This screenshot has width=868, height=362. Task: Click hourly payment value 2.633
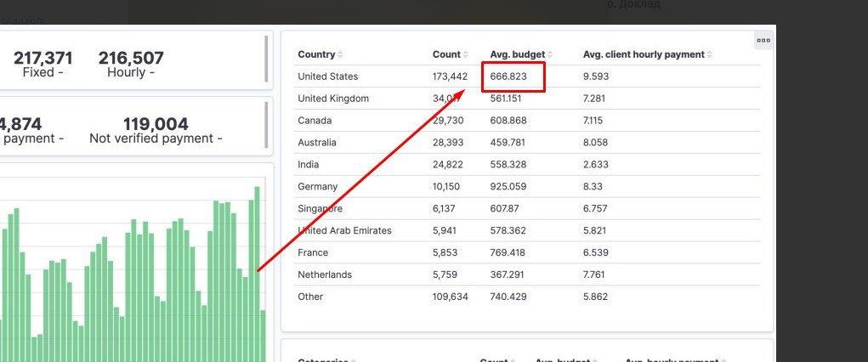tap(596, 164)
